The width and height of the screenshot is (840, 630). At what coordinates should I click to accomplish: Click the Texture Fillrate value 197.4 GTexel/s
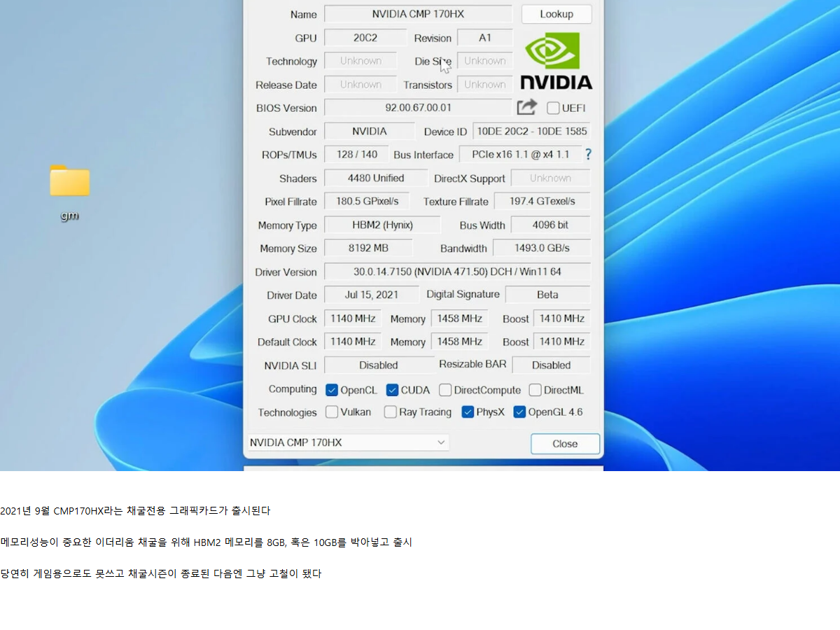(542, 201)
